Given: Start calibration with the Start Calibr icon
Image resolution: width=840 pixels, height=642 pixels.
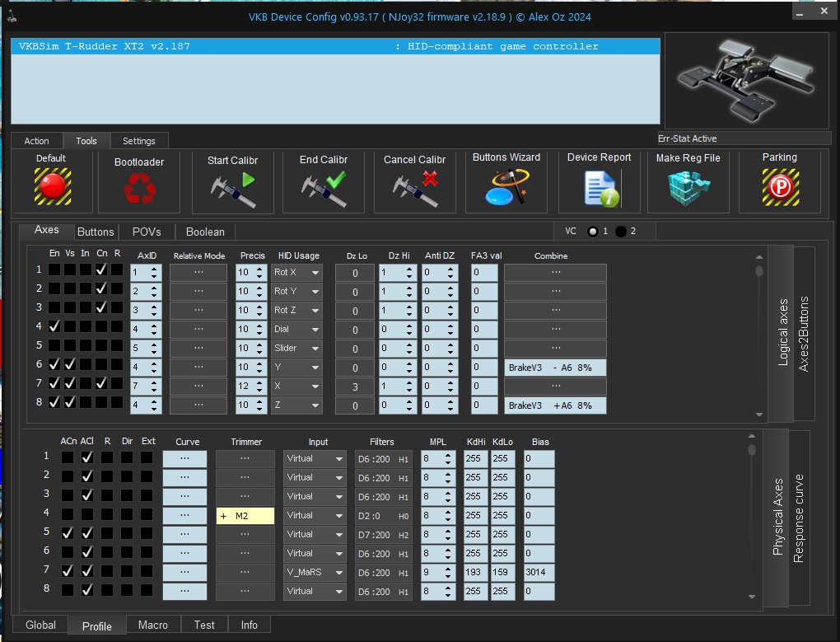Looking at the screenshot, I should pos(233,190).
